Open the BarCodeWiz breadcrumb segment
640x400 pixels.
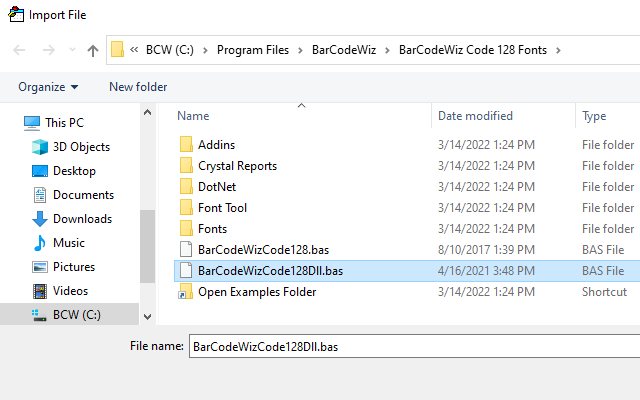pos(344,50)
